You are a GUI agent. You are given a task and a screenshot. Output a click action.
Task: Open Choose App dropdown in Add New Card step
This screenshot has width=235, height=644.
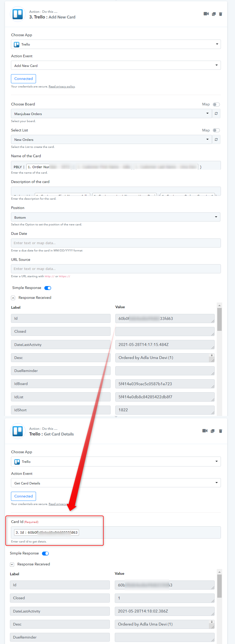tap(116, 44)
